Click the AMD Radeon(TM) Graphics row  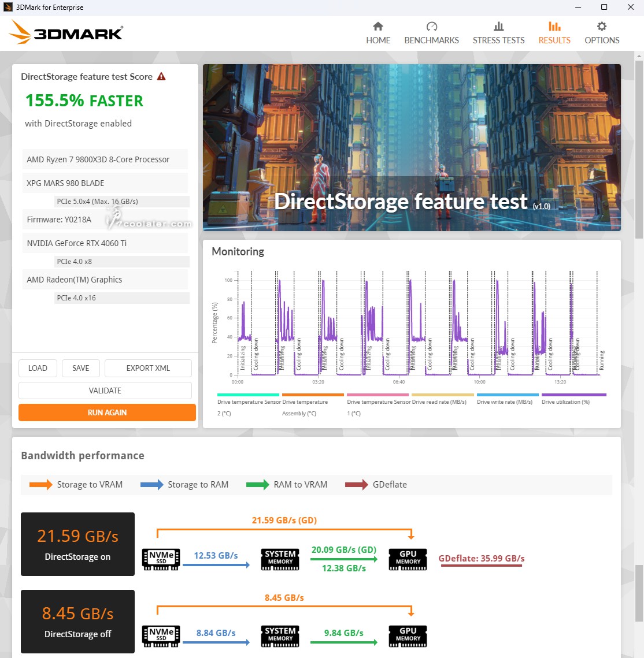(105, 280)
